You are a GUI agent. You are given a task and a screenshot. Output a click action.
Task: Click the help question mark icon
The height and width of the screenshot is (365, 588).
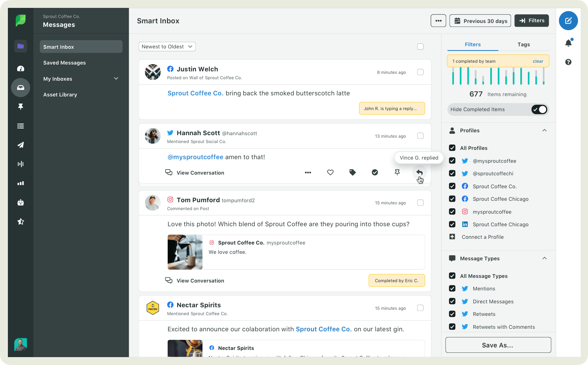(x=568, y=62)
